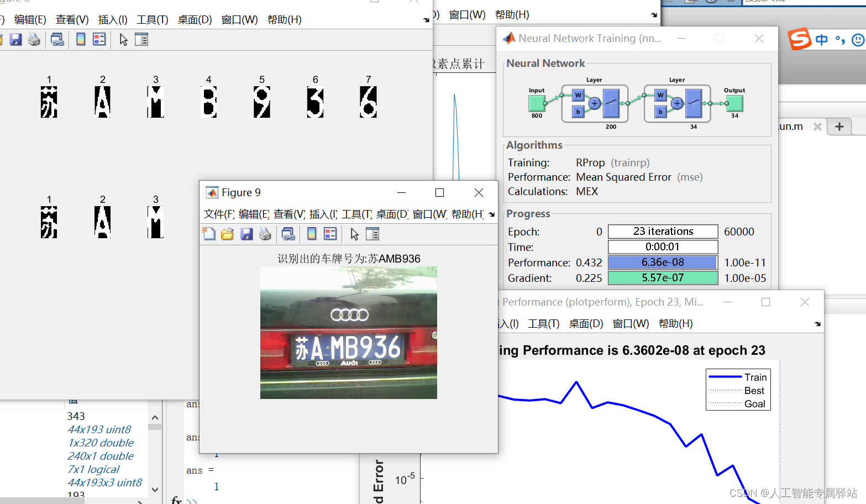The image size is (866, 504).
Task: Click the green Gradient bar 5.57e-07
Action: [663, 278]
